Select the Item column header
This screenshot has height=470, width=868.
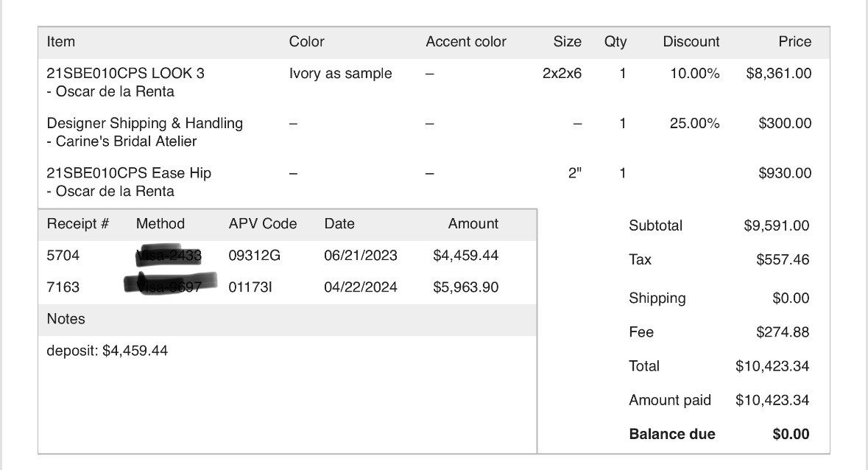point(61,41)
